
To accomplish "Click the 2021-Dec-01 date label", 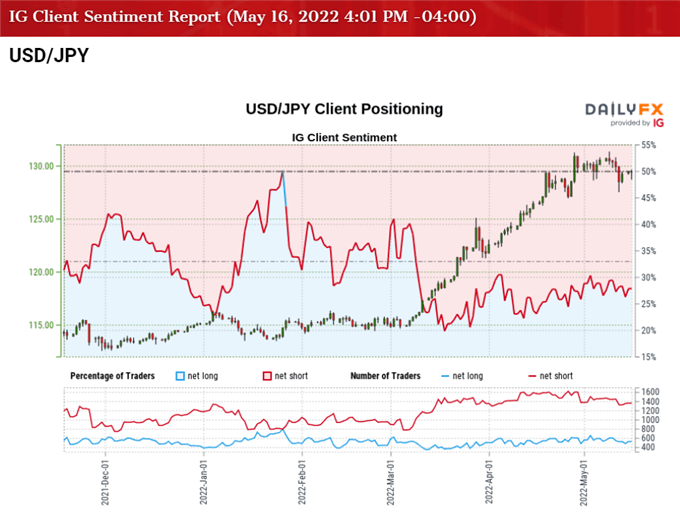I will pyautogui.click(x=105, y=483).
